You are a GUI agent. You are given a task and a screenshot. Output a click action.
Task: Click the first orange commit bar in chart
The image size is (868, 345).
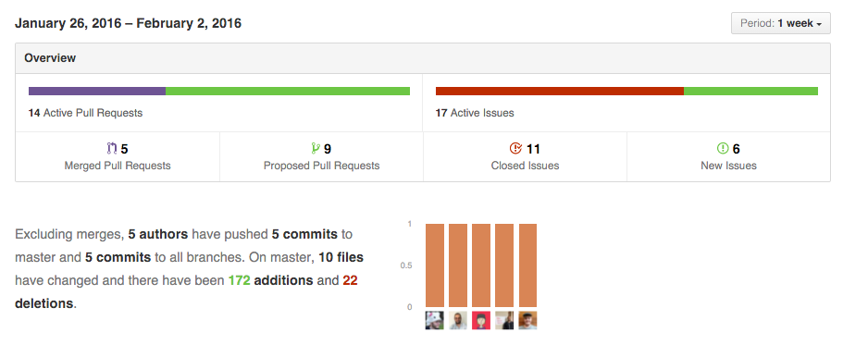click(435, 265)
